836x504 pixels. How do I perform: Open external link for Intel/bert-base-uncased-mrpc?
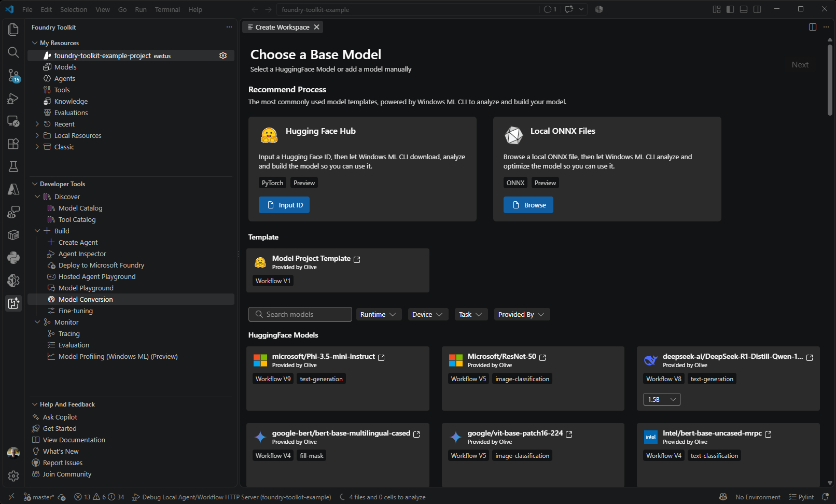tap(768, 434)
